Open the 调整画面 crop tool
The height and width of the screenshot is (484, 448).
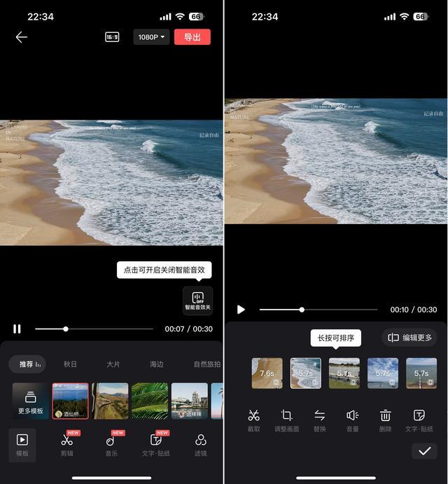point(287,415)
